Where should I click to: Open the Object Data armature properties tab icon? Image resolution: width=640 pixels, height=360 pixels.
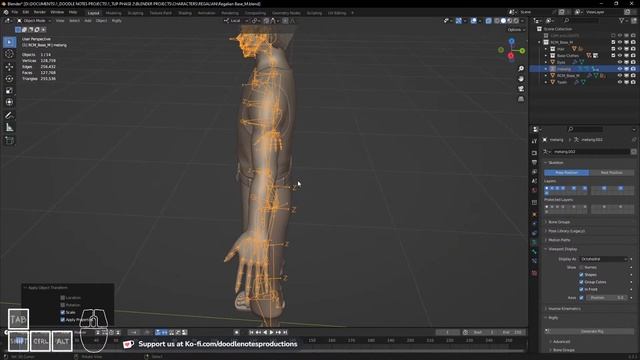(534, 242)
